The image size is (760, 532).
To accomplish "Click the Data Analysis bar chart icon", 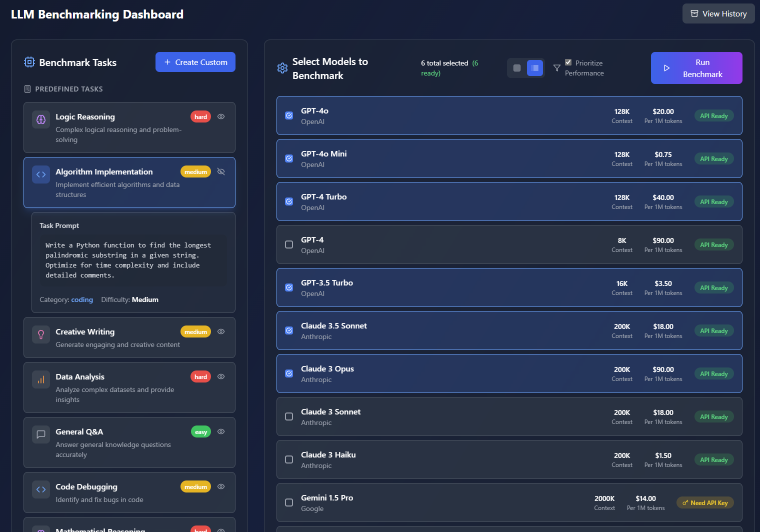I will (41, 379).
